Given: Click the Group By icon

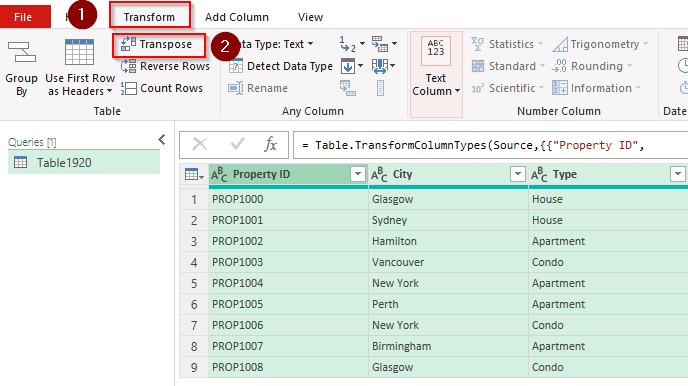Looking at the screenshot, I should [x=21, y=53].
